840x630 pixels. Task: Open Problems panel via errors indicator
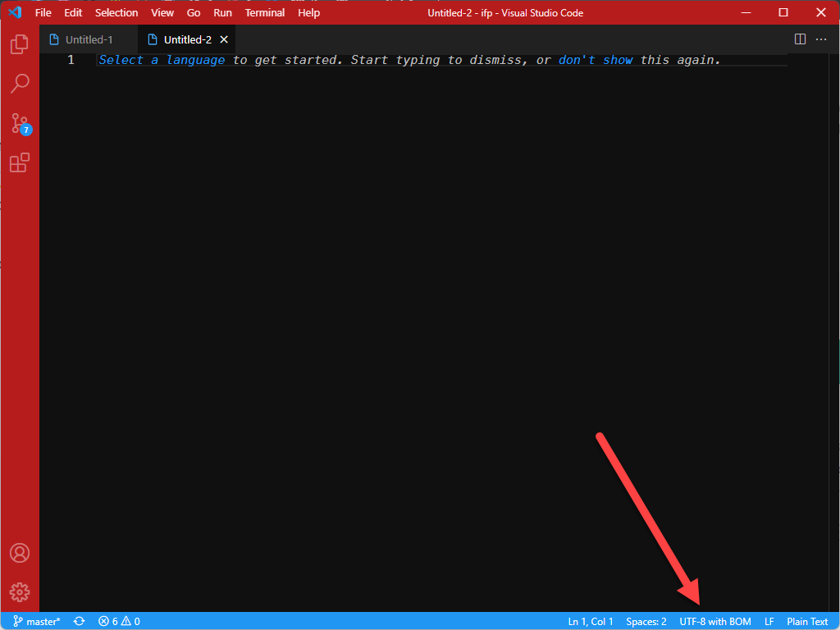[x=118, y=621]
